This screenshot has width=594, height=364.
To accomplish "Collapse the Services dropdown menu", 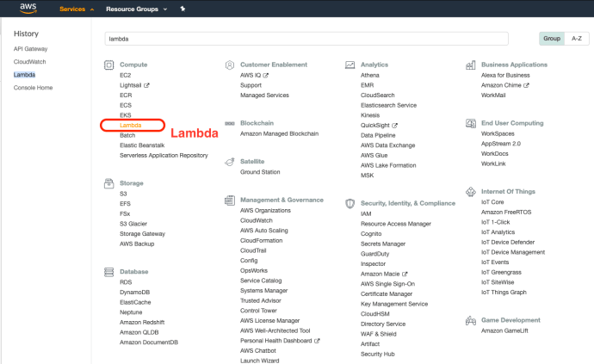I will pyautogui.click(x=77, y=9).
